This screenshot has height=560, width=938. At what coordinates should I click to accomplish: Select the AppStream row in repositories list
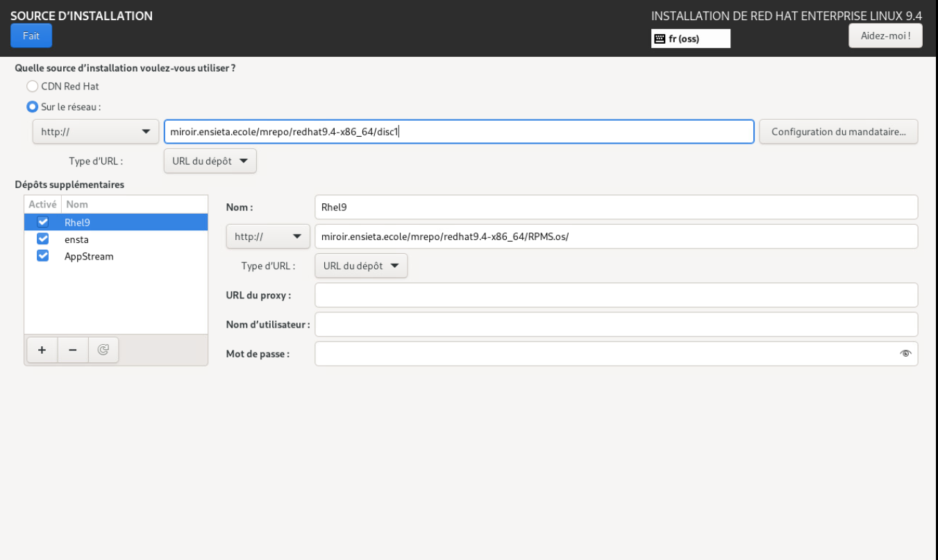(116, 255)
